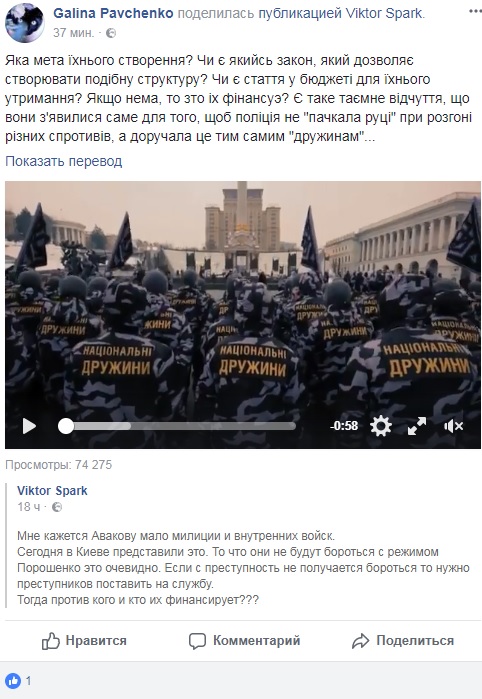Expand video to fullscreen
Viewport: 482px width, 699px height.
(417, 426)
